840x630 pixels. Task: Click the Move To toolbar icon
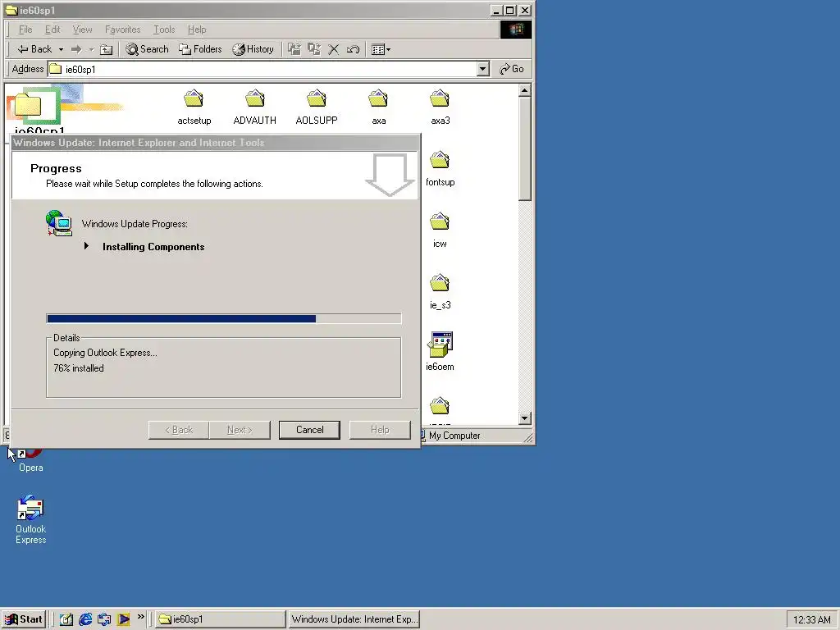point(294,49)
